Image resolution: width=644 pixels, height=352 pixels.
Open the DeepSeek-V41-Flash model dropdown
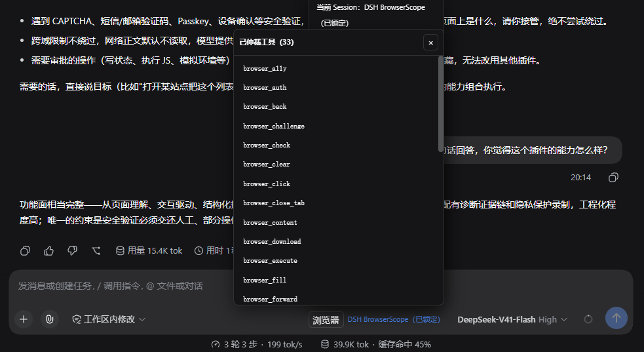[x=512, y=319]
